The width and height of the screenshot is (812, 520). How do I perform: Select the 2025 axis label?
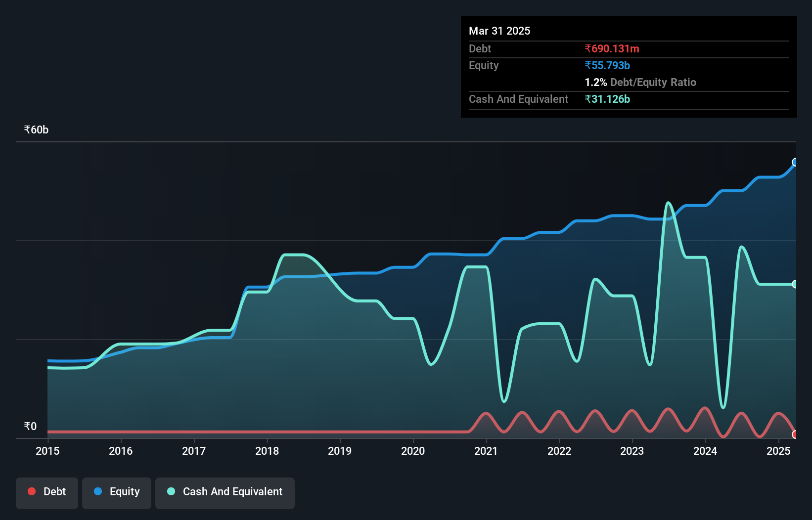[778, 451]
